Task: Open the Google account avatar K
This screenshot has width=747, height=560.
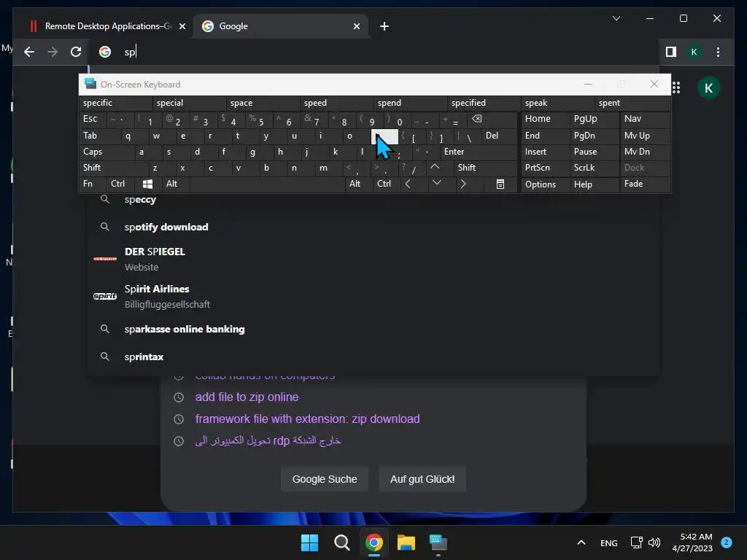Action: 708,88
